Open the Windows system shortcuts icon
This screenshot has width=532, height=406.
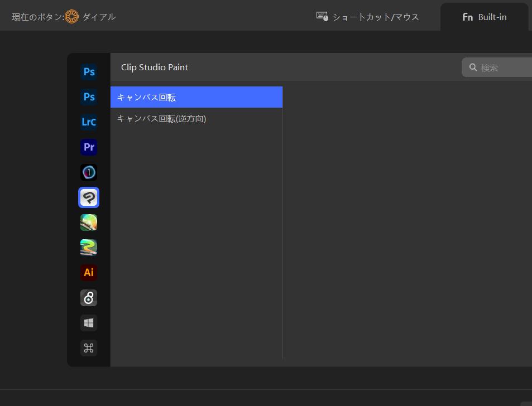click(89, 323)
